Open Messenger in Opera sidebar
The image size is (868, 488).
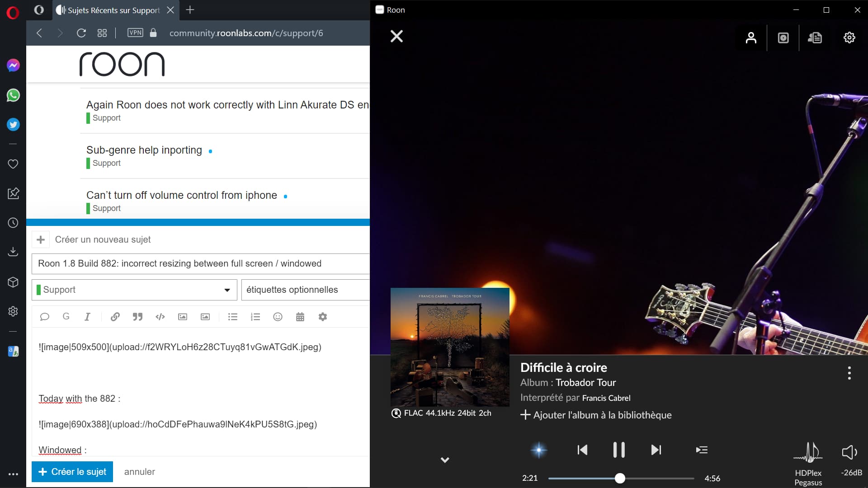[x=13, y=66]
